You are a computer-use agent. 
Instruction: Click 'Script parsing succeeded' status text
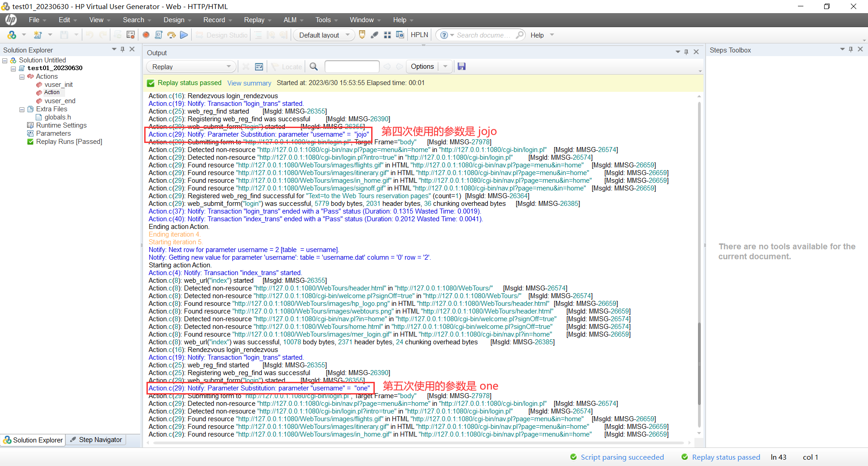coord(622,457)
